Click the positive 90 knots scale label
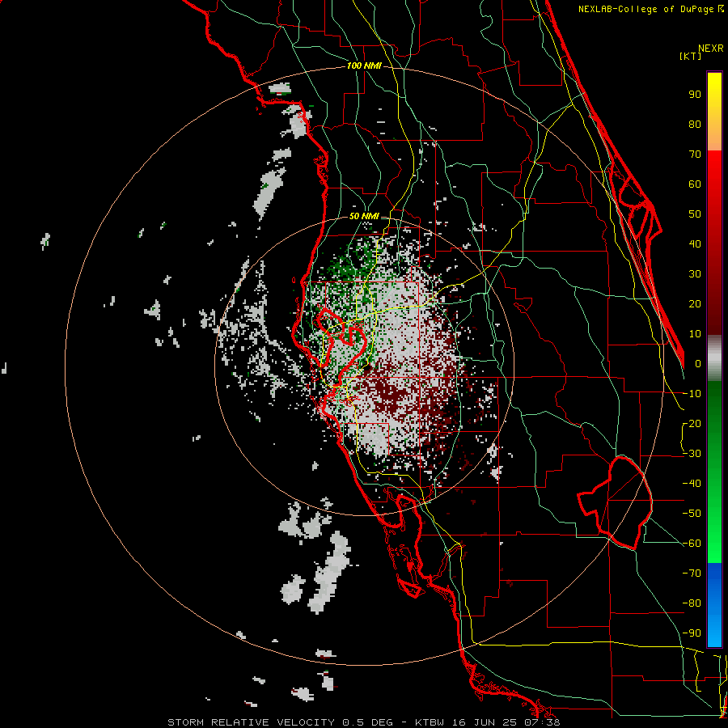The height and width of the screenshot is (728, 728). pyautogui.click(x=695, y=95)
